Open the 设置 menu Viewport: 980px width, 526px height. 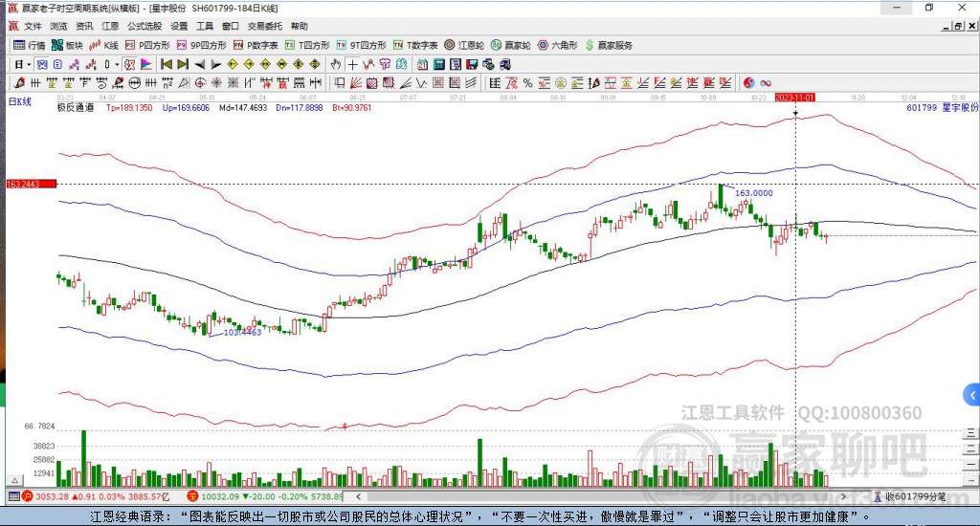point(179,26)
